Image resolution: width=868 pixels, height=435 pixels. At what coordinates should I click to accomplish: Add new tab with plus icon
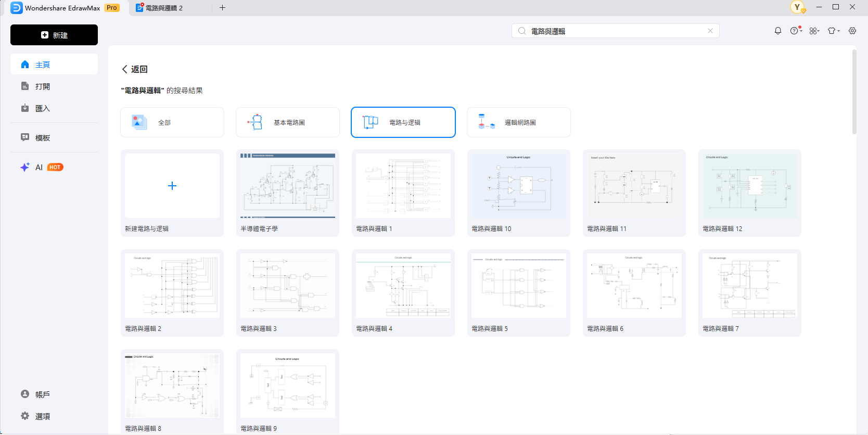click(x=222, y=8)
